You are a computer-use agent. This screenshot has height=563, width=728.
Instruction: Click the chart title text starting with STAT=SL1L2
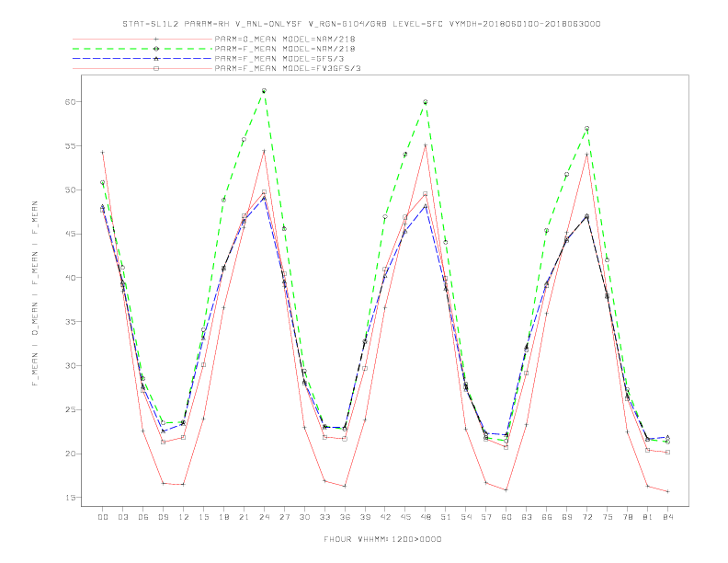click(x=361, y=24)
